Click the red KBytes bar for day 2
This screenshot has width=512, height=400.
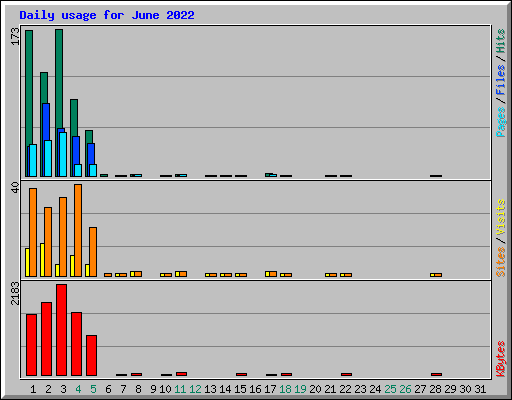tap(46, 339)
